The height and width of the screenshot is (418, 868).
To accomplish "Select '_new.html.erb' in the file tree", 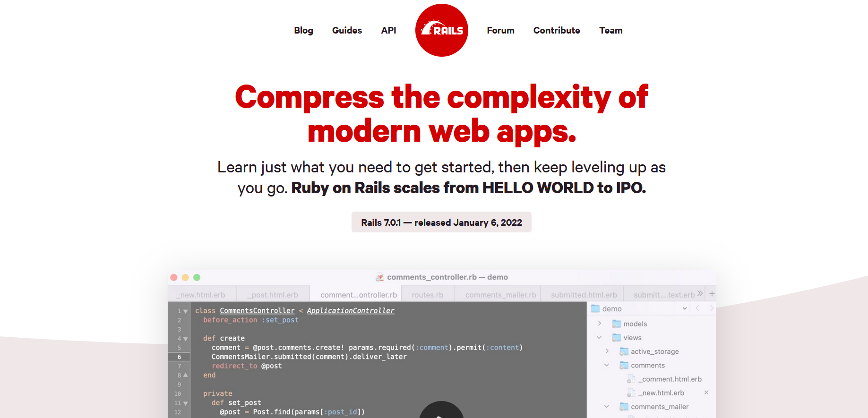I will click(x=661, y=392).
